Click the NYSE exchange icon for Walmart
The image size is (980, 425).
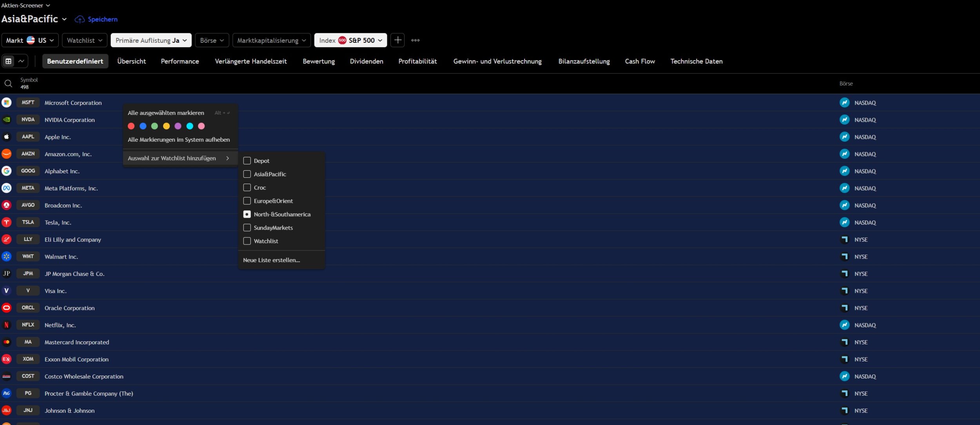click(x=844, y=257)
